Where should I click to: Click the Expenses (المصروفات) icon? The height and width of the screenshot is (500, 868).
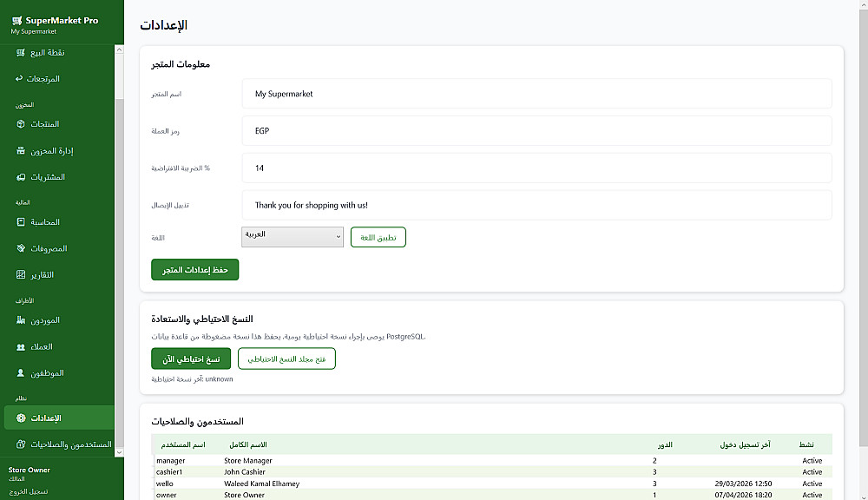21,249
